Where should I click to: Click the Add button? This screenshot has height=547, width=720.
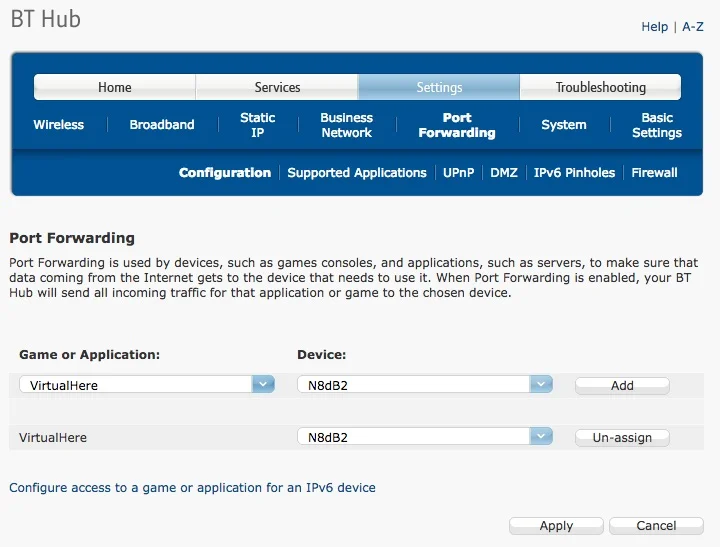[622, 385]
